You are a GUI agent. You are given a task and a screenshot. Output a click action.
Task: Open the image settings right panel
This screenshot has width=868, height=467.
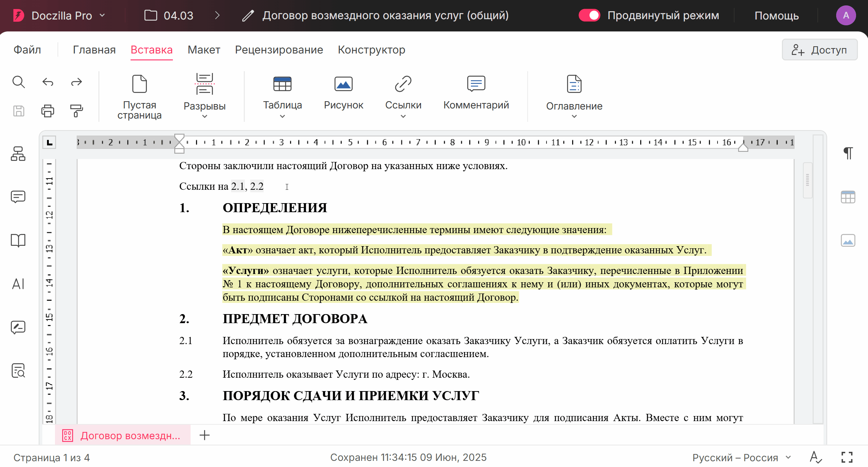pyautogui.click(x=848, y=240)
